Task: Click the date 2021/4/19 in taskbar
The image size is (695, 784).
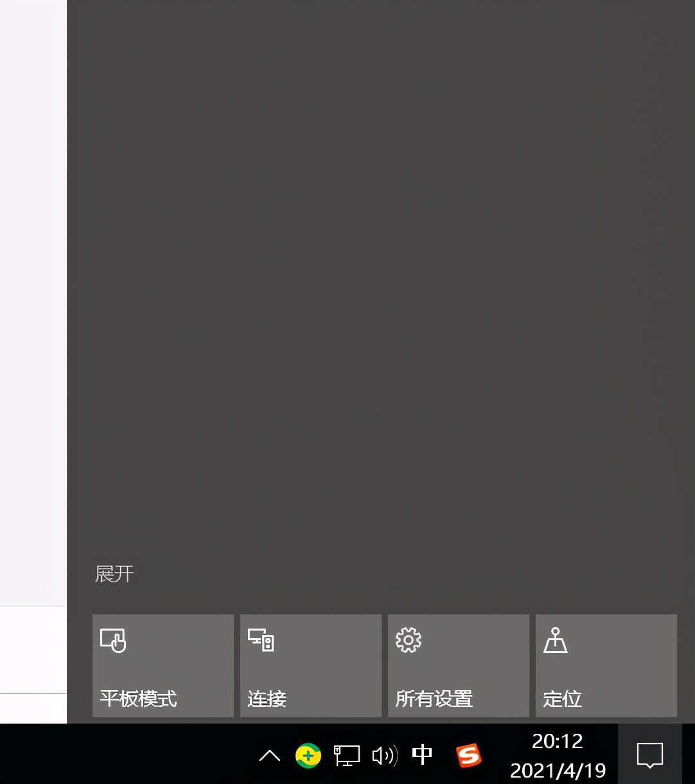Action: (556, 770)
